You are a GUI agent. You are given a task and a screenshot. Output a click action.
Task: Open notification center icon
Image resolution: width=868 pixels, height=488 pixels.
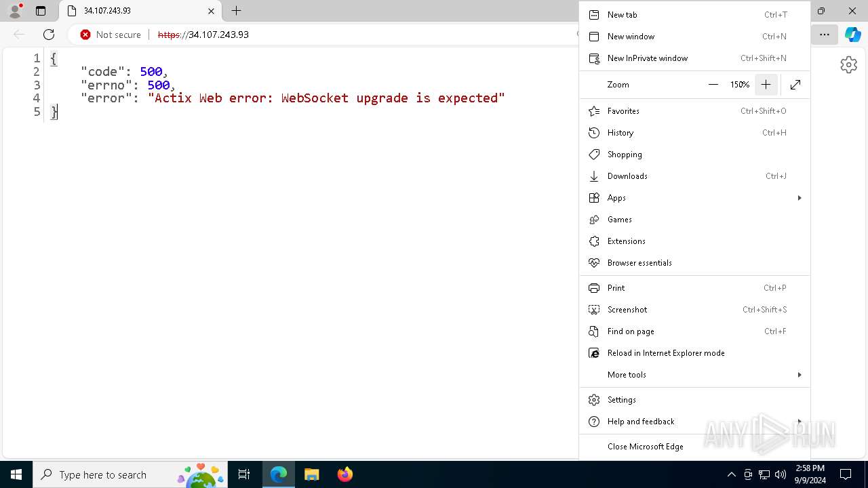point(846,474)
